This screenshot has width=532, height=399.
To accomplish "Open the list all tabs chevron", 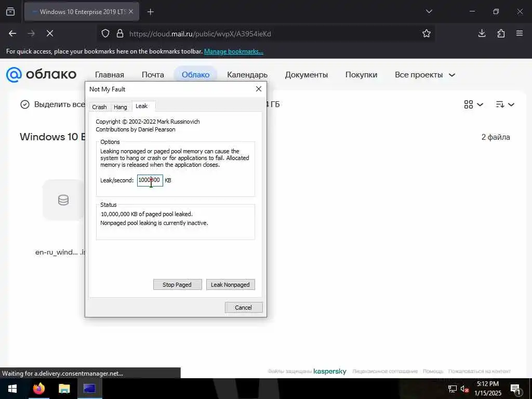I will tap(429, 11).
